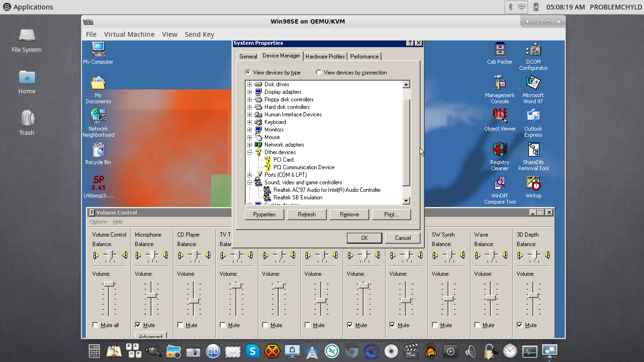Click the master Volume Control volume slider
The image size is (644, 362).
[x=109, y=284]
